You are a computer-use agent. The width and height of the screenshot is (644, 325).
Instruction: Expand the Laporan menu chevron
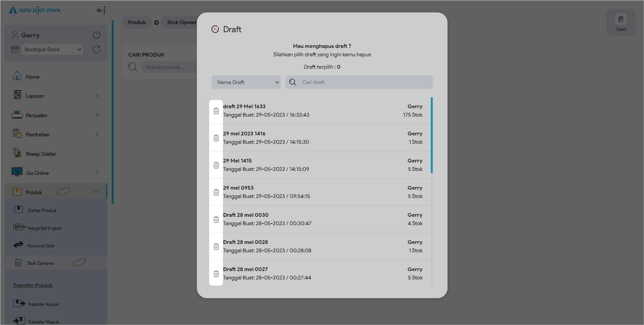97,96
